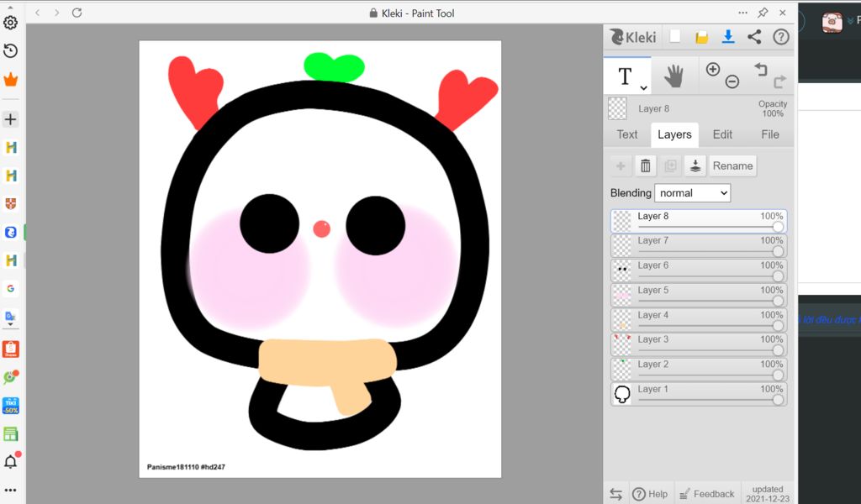This screenshot has width=861, height=504.
Task: Open the Feedback link
Action: (706, 494)
